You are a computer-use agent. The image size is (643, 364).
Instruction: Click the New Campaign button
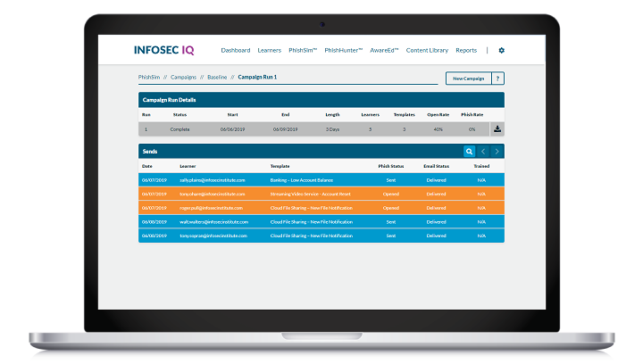[x=468, y=79]
